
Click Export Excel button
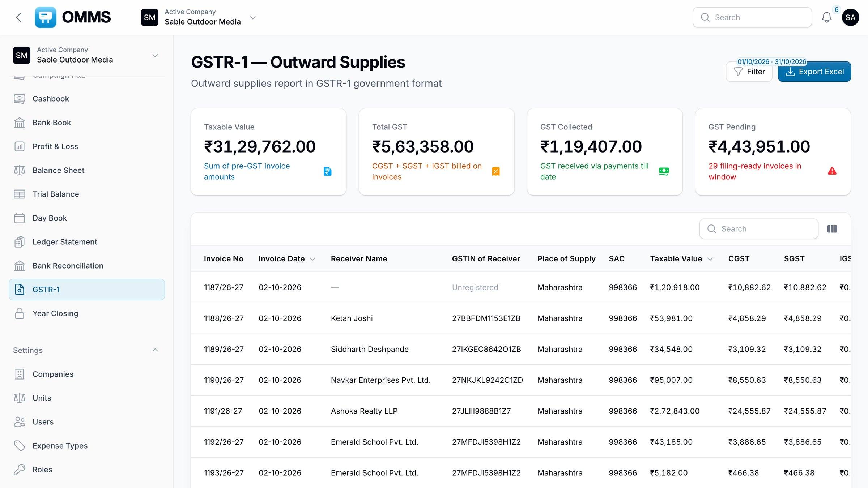[814, 72]
